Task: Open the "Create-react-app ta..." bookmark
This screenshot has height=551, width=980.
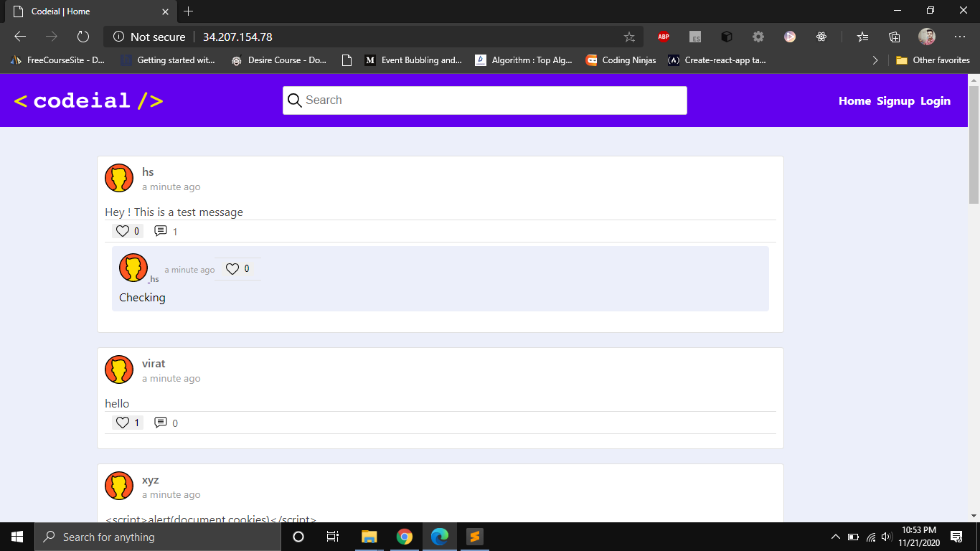Action: (x=717, y=60)
